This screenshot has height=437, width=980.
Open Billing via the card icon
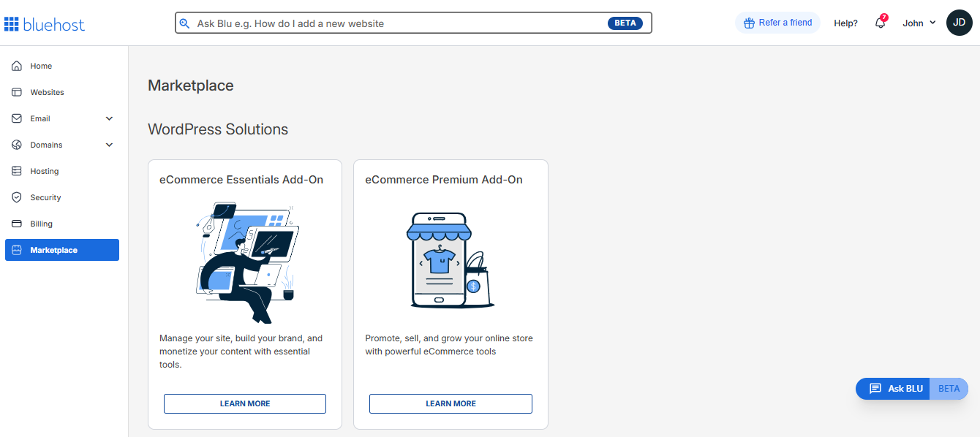coord(16,224)
